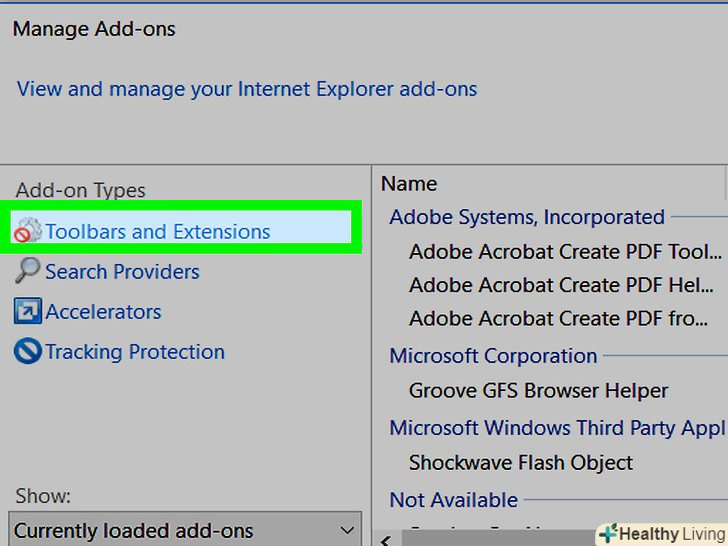Click View and manage your Internet Explorer add-ons
This screenshot has height=546, width=728.
click(247, 89)
